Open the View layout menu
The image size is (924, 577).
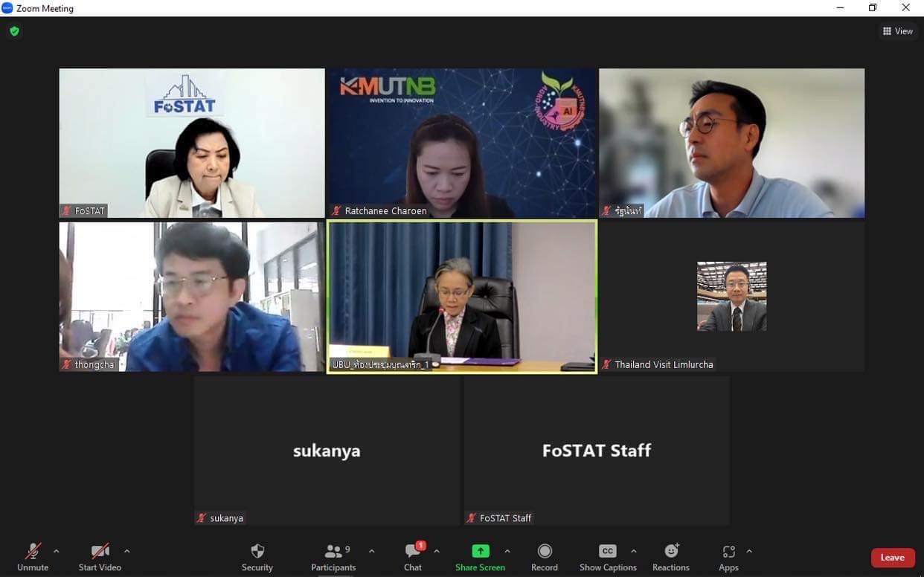[x=898, y=31]
